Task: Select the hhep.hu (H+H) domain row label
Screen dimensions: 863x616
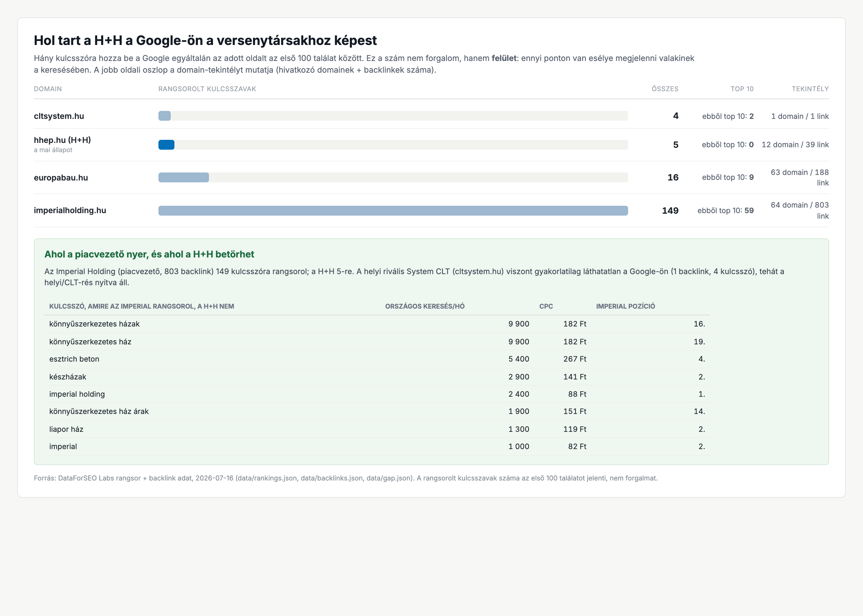Action: click(62, 140)
